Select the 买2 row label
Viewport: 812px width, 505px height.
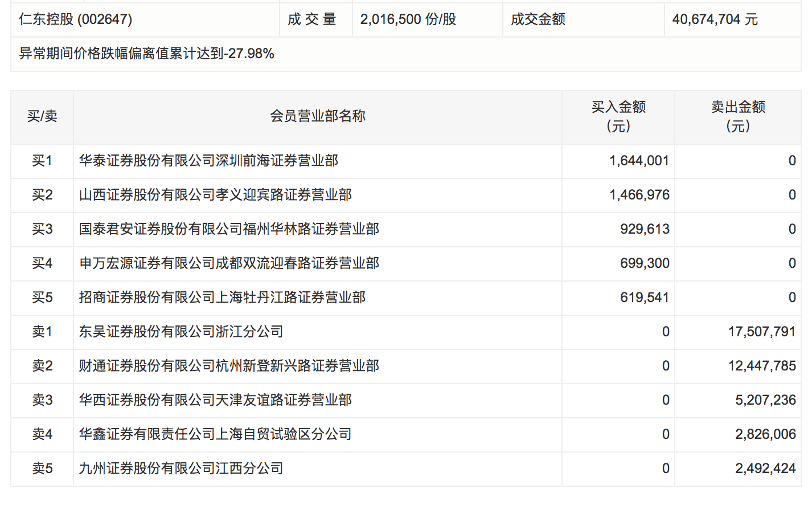[x=42, y=195]
